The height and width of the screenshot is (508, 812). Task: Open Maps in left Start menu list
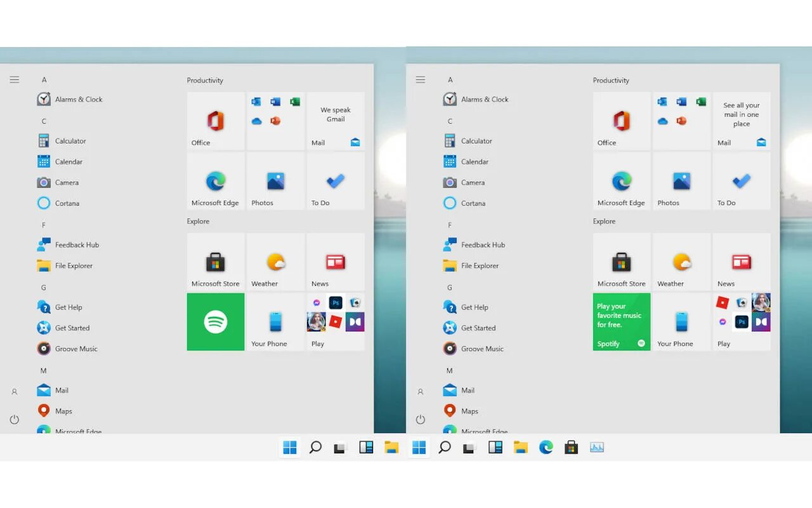click(55, 411)
